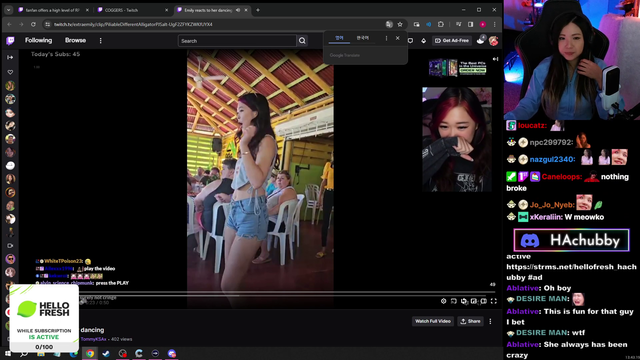Open the Chrome extensions puzzle icon
The height and width of the screenshot is (360, 640).
(441, 24)
